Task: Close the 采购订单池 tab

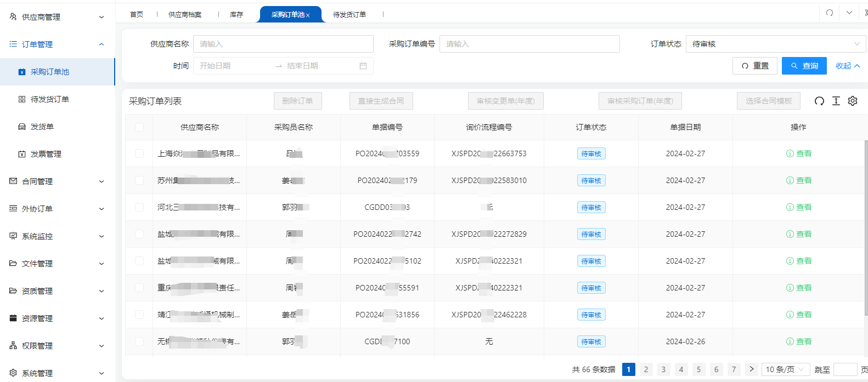Action: point(308,15)
